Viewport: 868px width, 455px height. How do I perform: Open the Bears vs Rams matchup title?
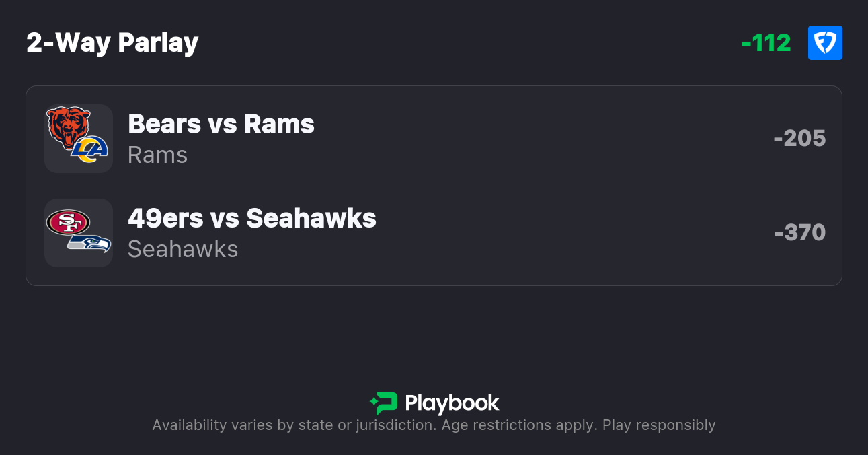[221, 124]
